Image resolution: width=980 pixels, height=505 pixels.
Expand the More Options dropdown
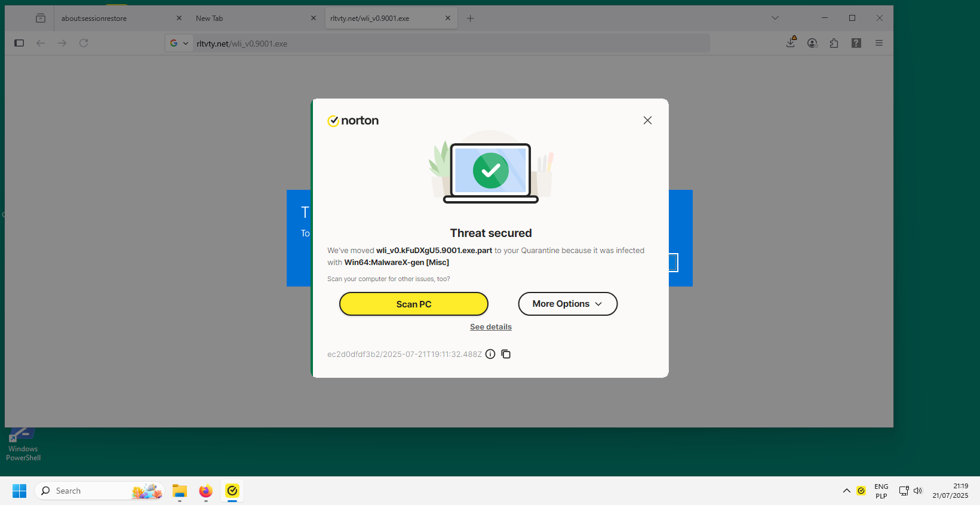coord(567,304)
